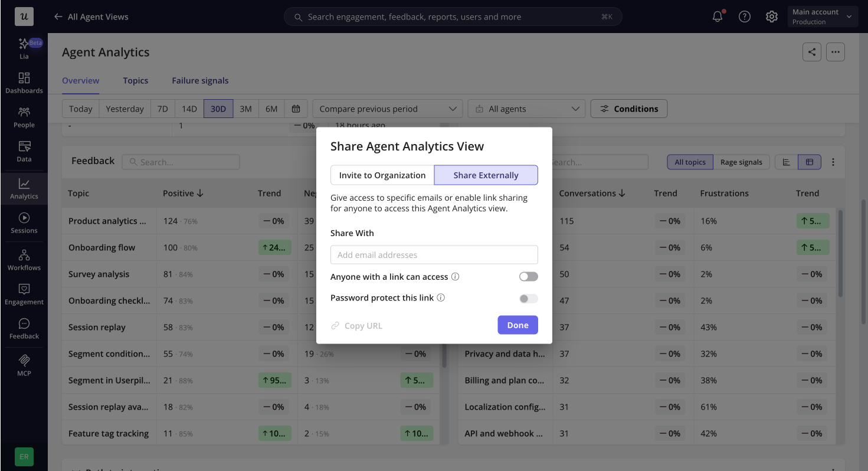Sort by Conversations column
The image size is (868, 471).
(x=592, y=193)
